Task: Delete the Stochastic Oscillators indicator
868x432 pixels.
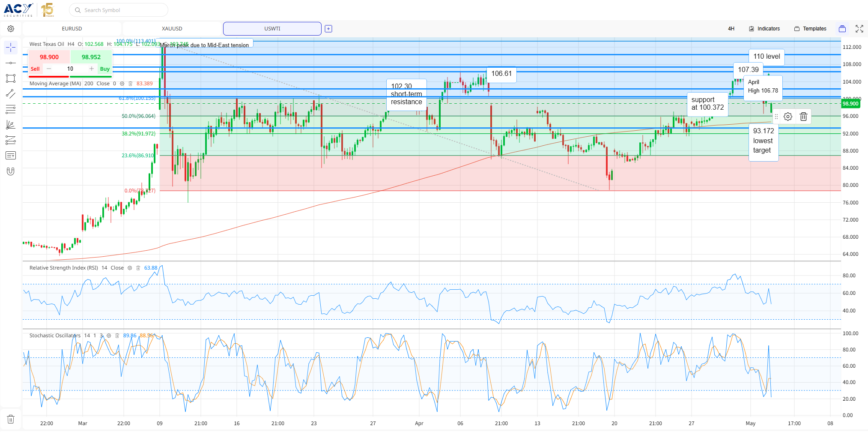Action: (117, 336)
